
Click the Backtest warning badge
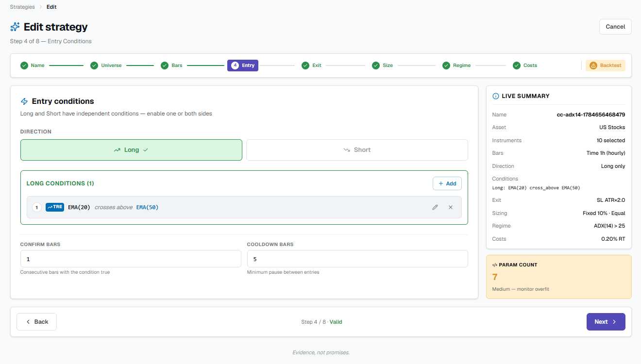(x=606, y=66)
